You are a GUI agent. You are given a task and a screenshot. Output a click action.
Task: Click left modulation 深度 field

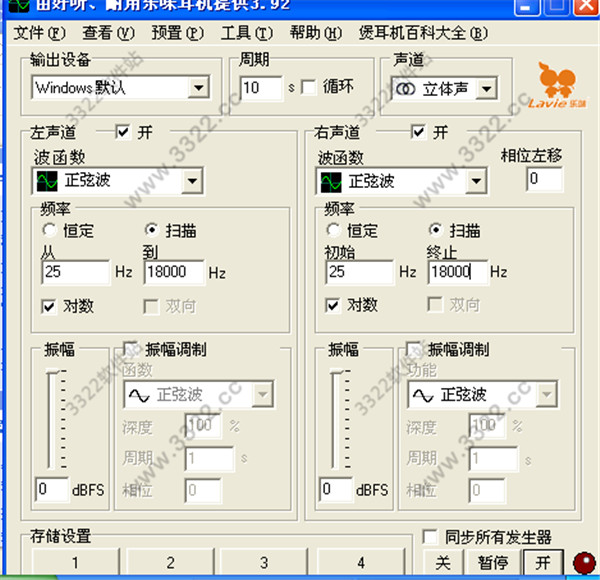[203, 425]
